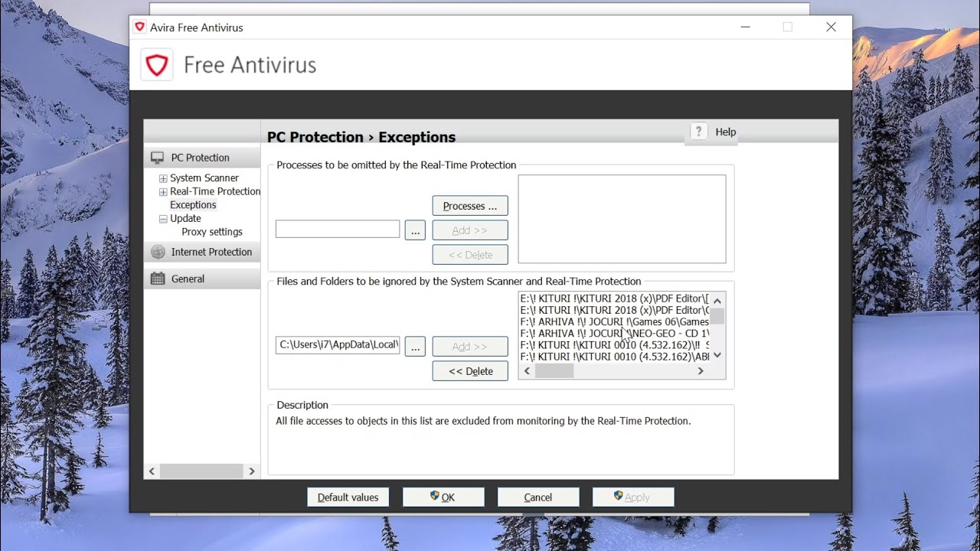Open the PC Protection section

(x=202, y=158)
